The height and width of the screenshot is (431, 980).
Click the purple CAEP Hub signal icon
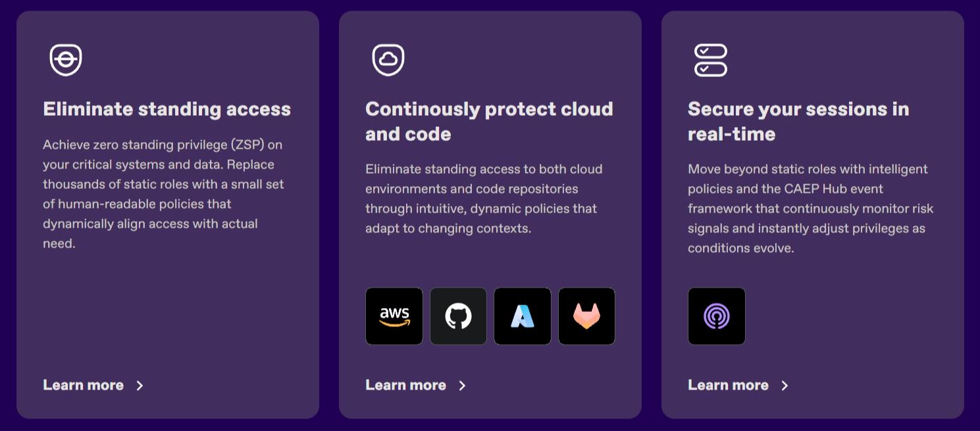pyautogui.click(x=717, y=316)
